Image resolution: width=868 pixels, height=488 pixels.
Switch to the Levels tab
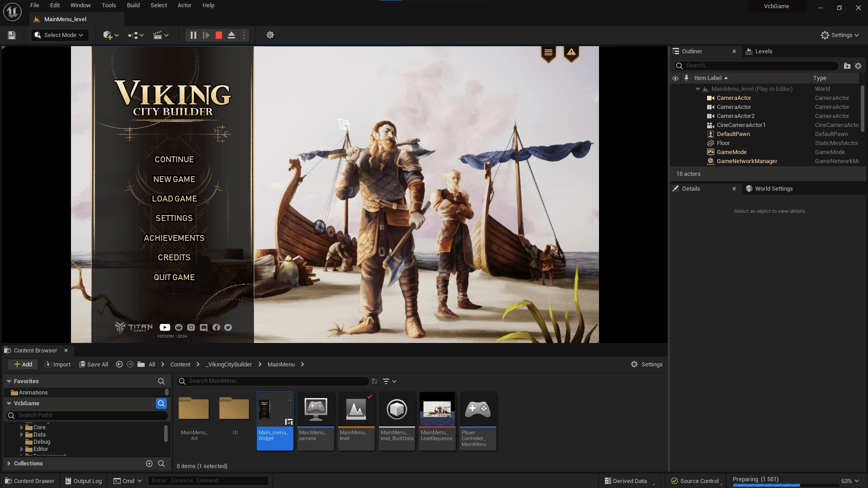[x=759, y=52]
